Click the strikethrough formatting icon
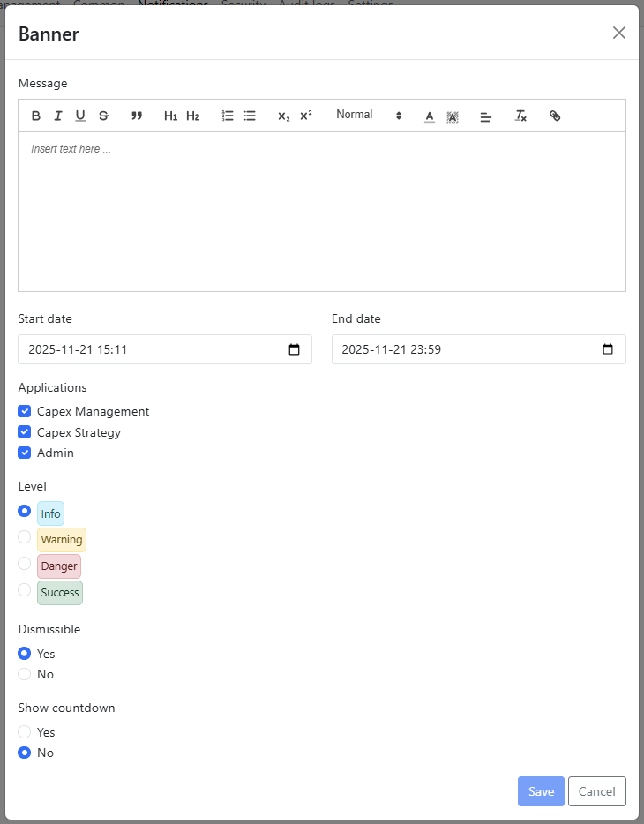 [x=103, y=116]
